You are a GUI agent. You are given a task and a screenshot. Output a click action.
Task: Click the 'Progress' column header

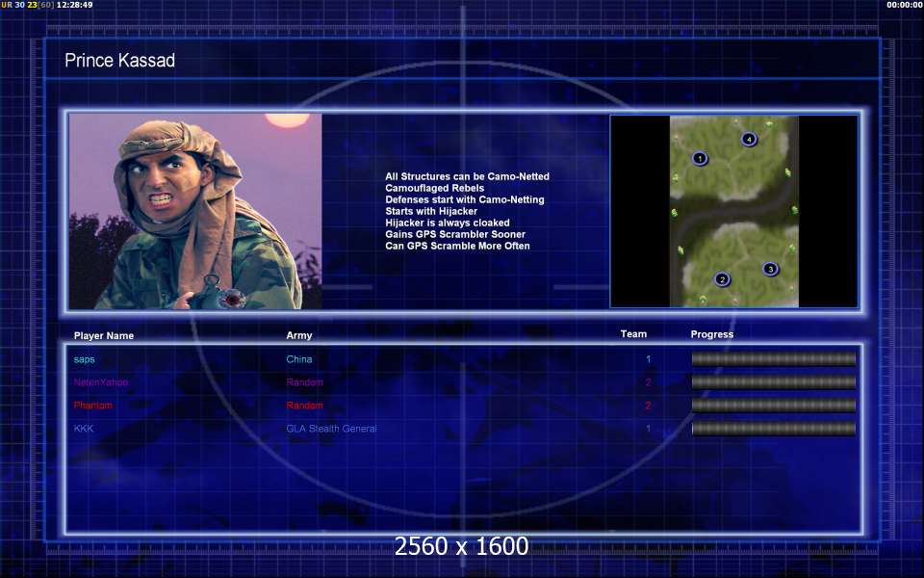[x=712, y=334]
